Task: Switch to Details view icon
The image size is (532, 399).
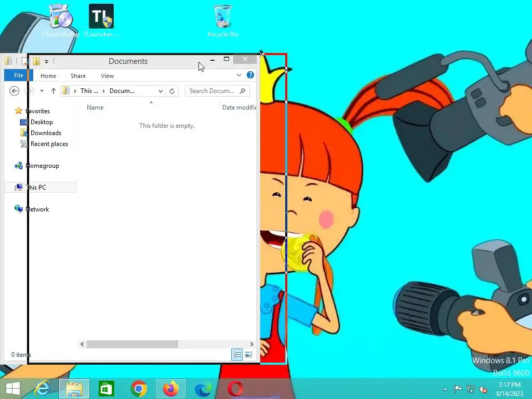Action: pyautogui.click(x=237, y=354)
